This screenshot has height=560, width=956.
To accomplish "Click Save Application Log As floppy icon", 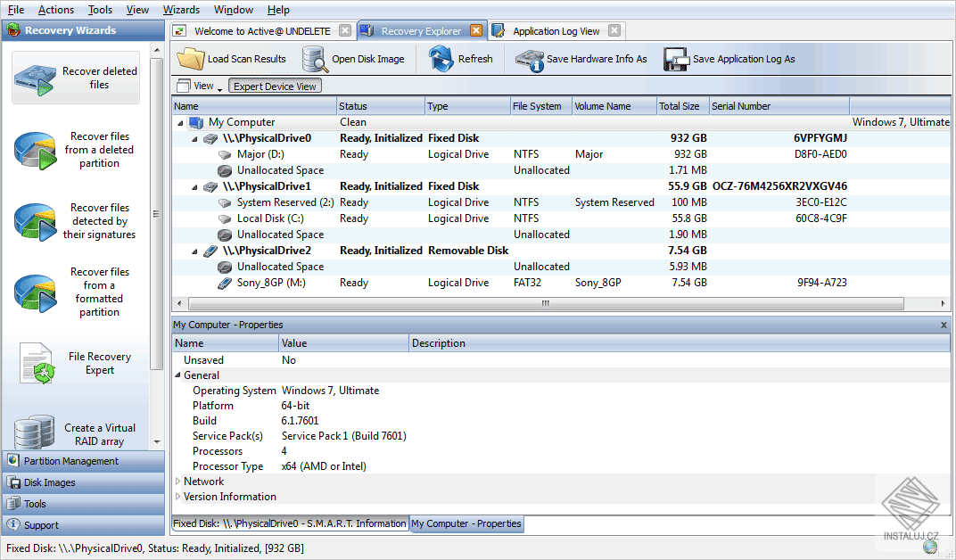I will tap(676, 60).
